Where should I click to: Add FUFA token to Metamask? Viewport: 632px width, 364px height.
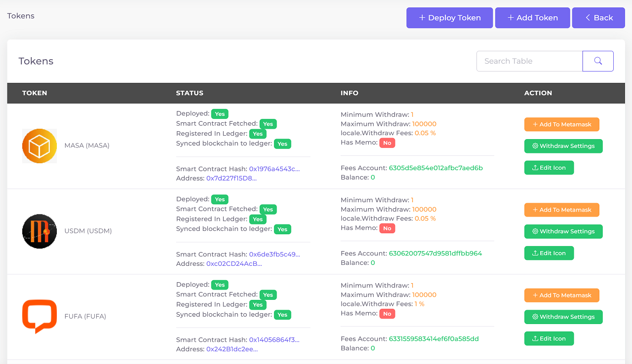561,295
